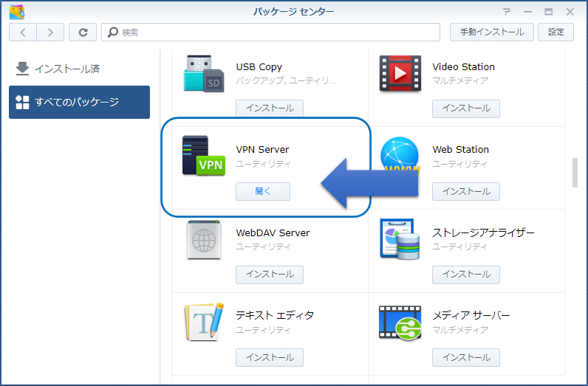This screenshot has height=386, width=588.
Task: Click the テキスト エディタ title text
Action: pos(275,316)
